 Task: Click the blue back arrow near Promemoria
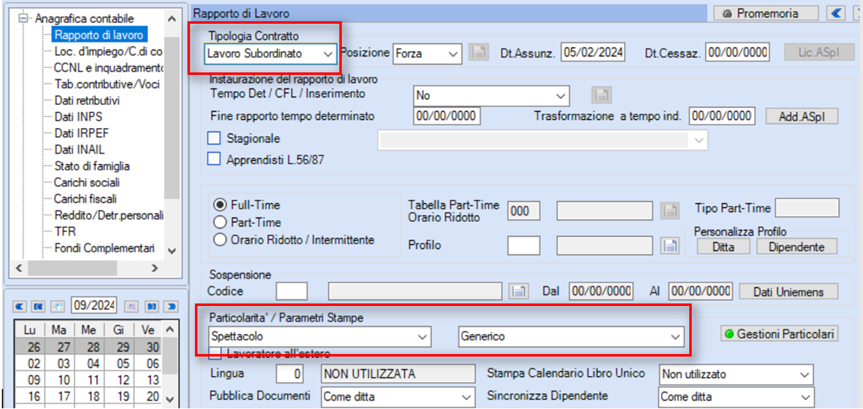pos(836,13)
